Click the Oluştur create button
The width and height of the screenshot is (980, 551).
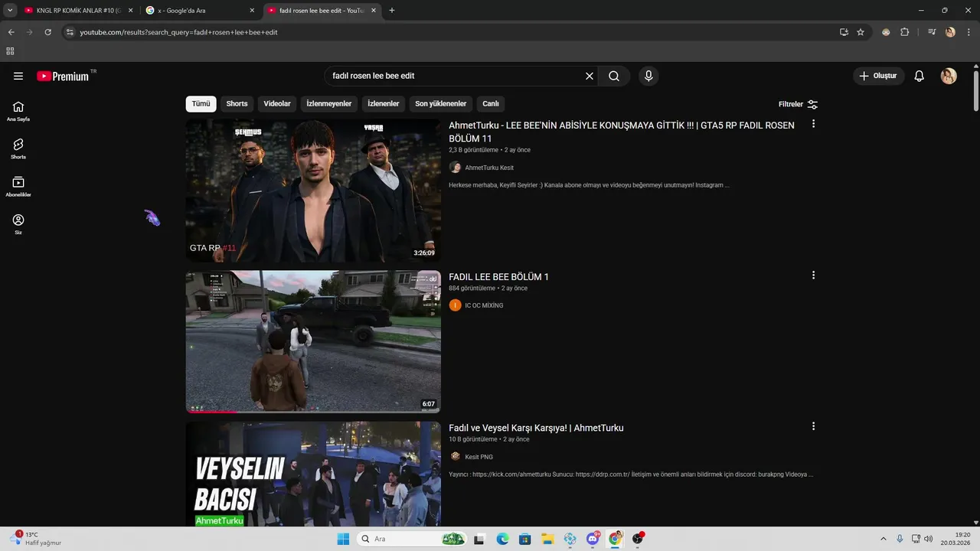[879, 76]
